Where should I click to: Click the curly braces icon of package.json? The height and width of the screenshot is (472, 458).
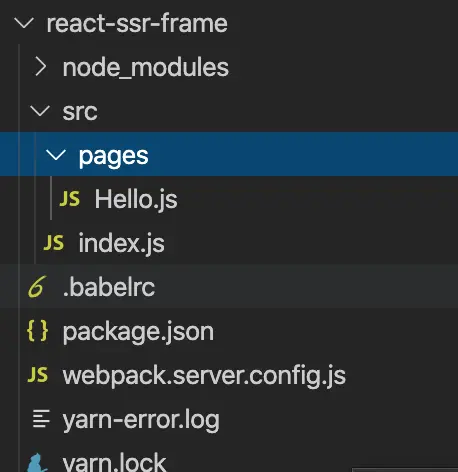pyautogui.click(x=37, y=331)
